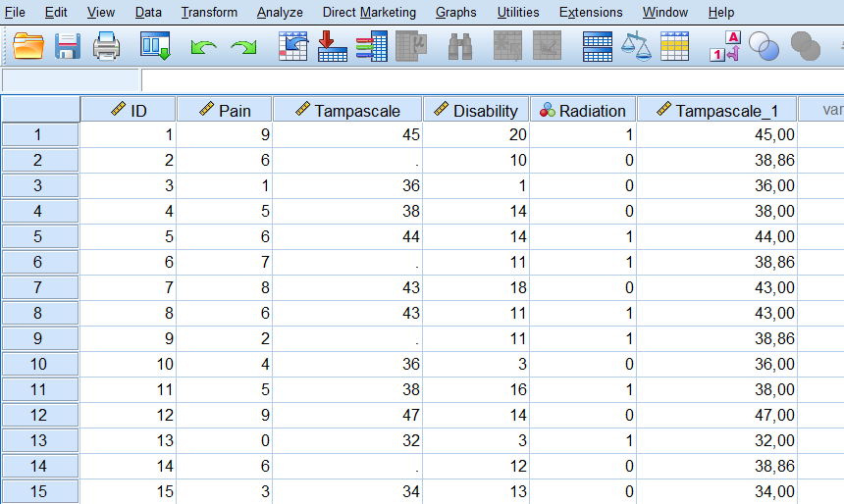
Task: Open the Transform menu
Action: tap(209, 13)
